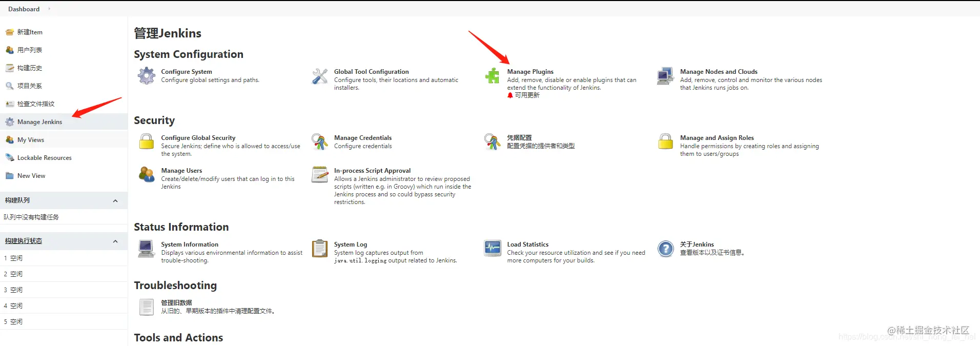The height and width of the screenshot is (346, 980).
Task: Open the 管理旧数据 link
Action: pyautogui.click(x=176, y=303)
